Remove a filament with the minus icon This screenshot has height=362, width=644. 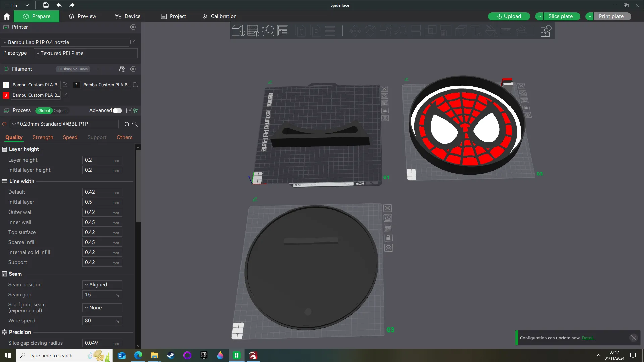pyautogui.click(x=108, y=69)
